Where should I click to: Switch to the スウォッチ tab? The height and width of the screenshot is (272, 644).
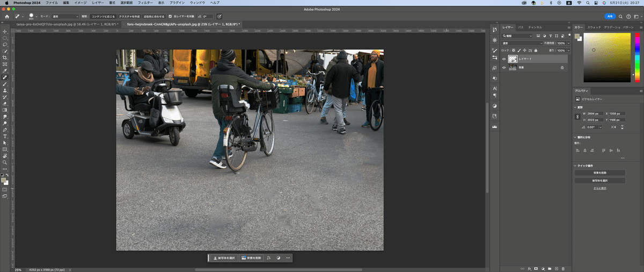click(594, 27)
